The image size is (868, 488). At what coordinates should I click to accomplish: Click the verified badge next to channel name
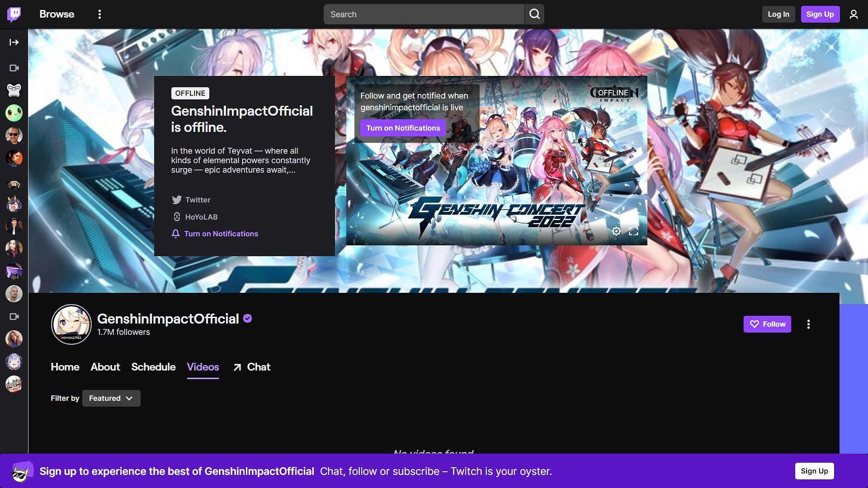tap(247, 319)
